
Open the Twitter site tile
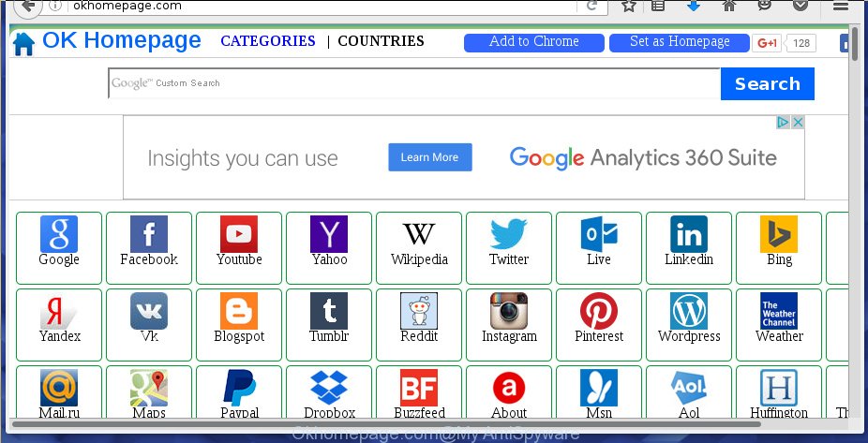click(x=509, y=247)
